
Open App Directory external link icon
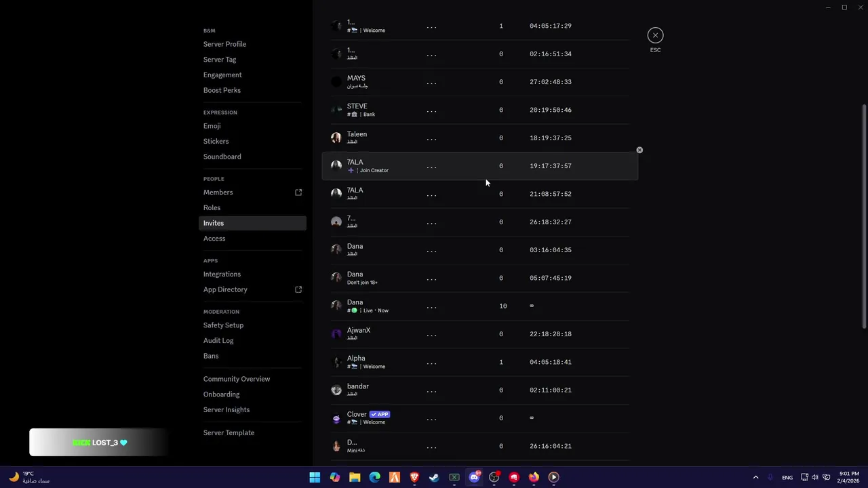pos(298,289)
